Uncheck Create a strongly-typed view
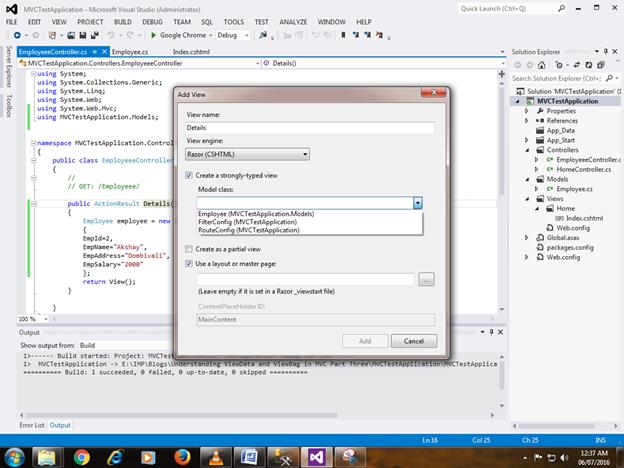 coord(190,174)
